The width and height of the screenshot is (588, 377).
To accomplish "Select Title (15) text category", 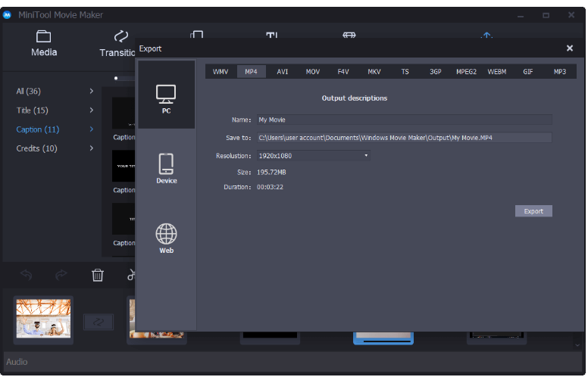I will [x=33, y=111].
